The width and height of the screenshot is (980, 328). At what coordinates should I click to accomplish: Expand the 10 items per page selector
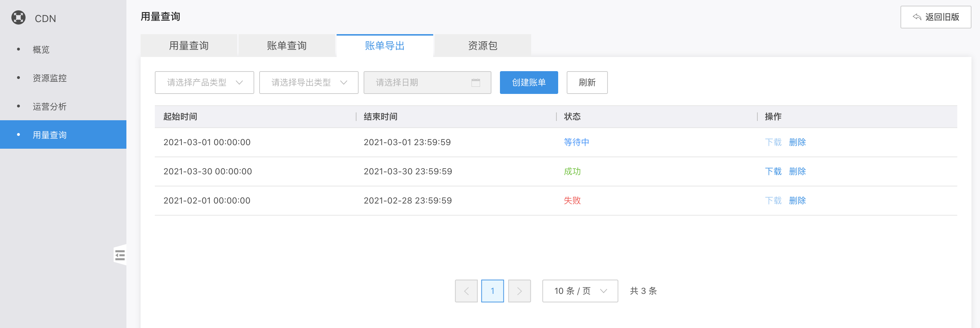579,291
